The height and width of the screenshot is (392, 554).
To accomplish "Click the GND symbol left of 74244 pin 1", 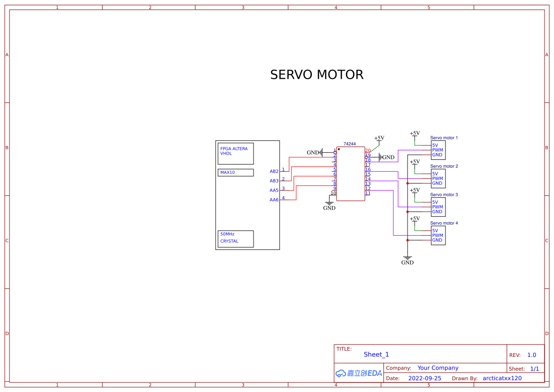I will coord(315,152).
